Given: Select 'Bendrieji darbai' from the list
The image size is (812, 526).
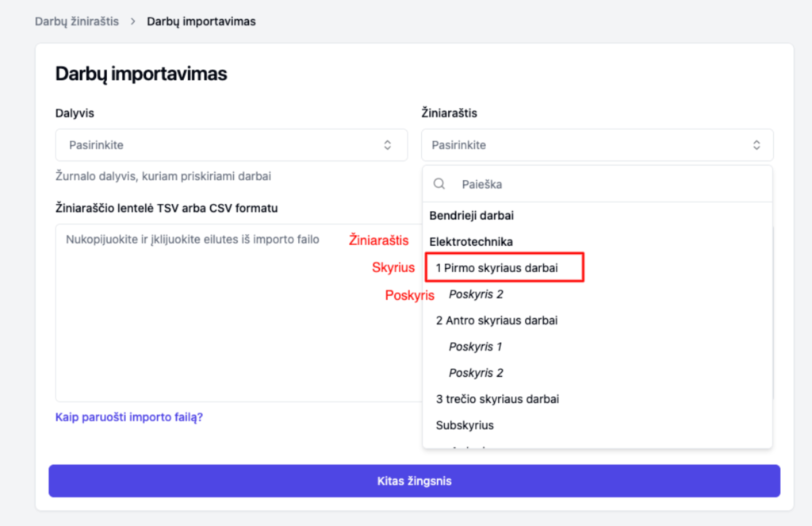Looking at the screenshot, I should pyautogui.click(x=472, y=215).
